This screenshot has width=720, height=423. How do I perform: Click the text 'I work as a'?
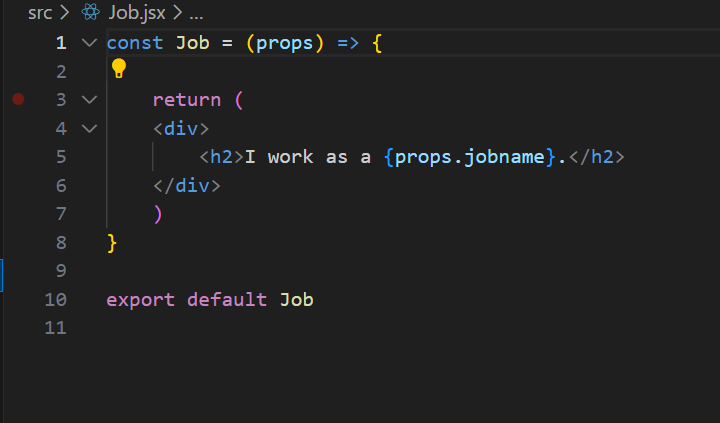[x=308, y=157]
